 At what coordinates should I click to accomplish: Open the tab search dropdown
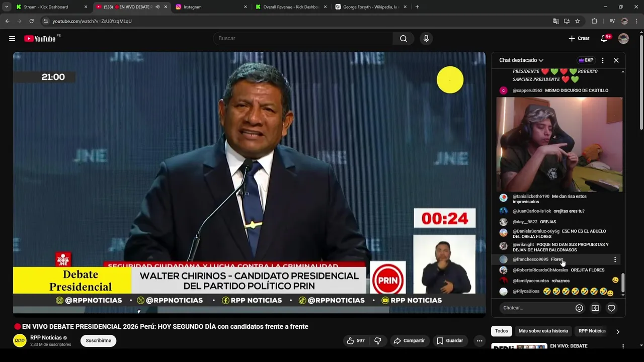(7, 7)
